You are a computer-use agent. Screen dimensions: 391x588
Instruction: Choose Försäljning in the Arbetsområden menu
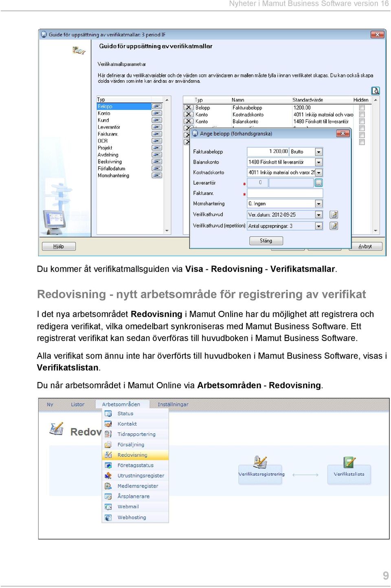click(135, 445)
